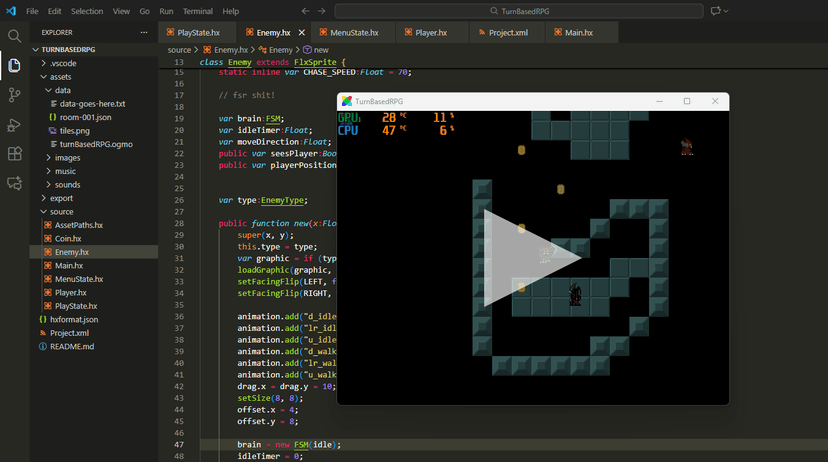Open Player.hx in the file tree
The image size is (828, 462).
[68, 292]
